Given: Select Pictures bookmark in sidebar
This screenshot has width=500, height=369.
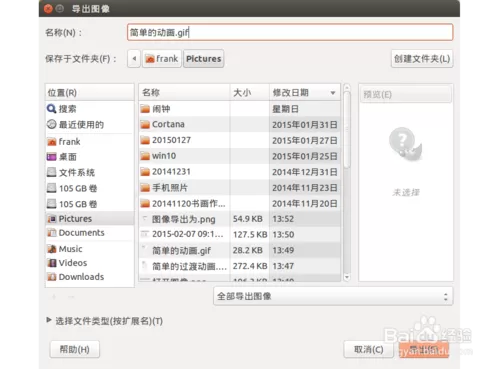Looking at the screenshot, I should pyautogui.click(x=89, y=219).
